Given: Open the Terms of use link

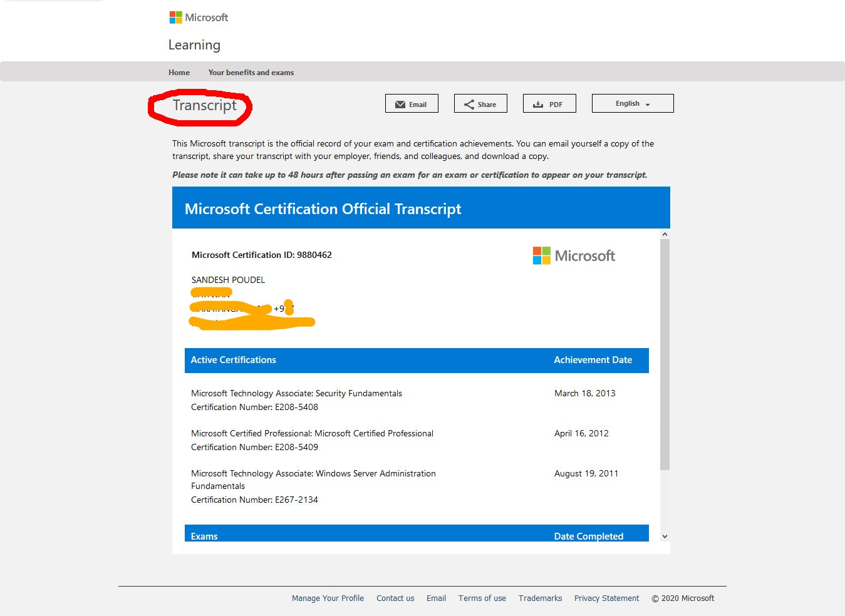Looking at the screenshot, I should point(482,598).
